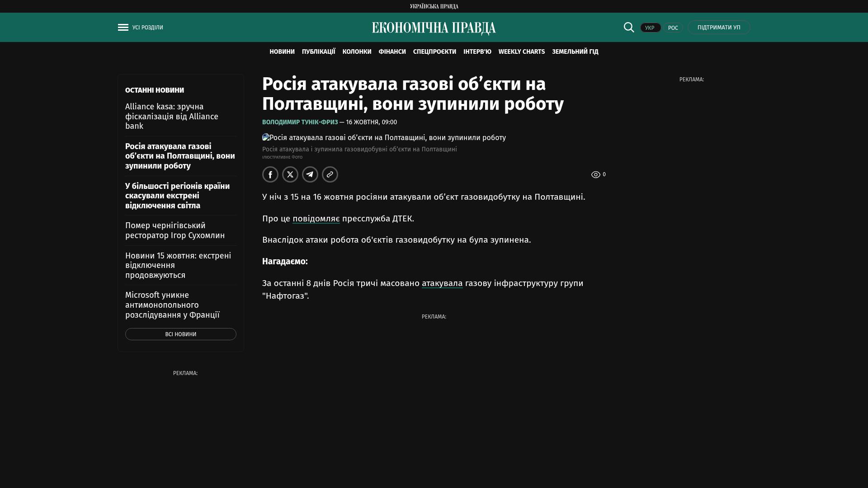The height and width of the screenshot is (488, 868).
Task: Open the Новини menu item
Action: click(x=282, y=52)
